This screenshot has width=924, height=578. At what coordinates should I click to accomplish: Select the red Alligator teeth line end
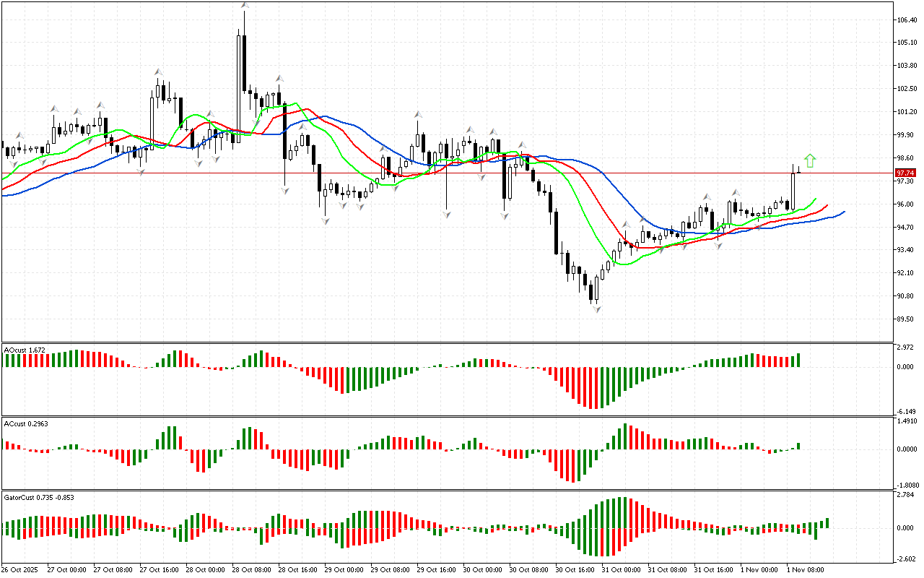pyautogui.click(x=827, y=204)
